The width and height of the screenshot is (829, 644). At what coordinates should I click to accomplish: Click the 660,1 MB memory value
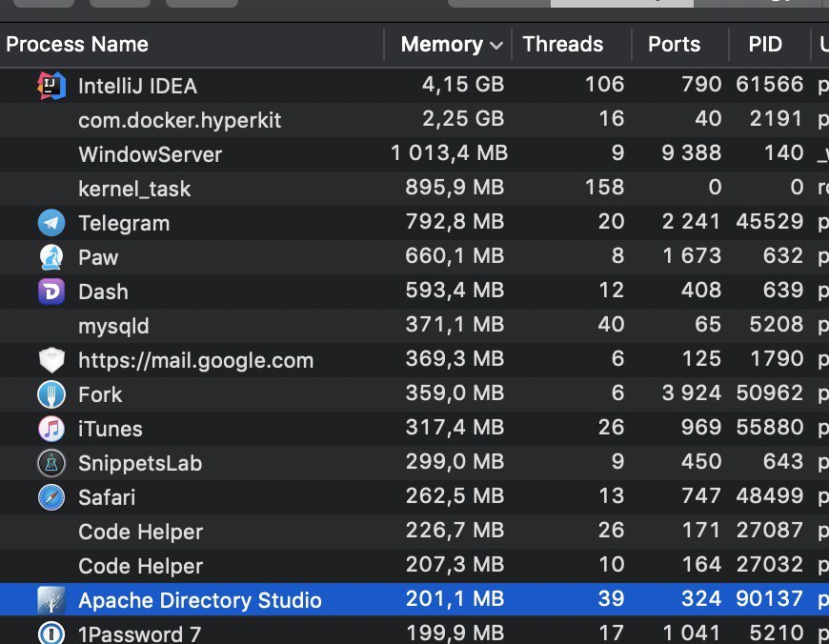point(455,256)
